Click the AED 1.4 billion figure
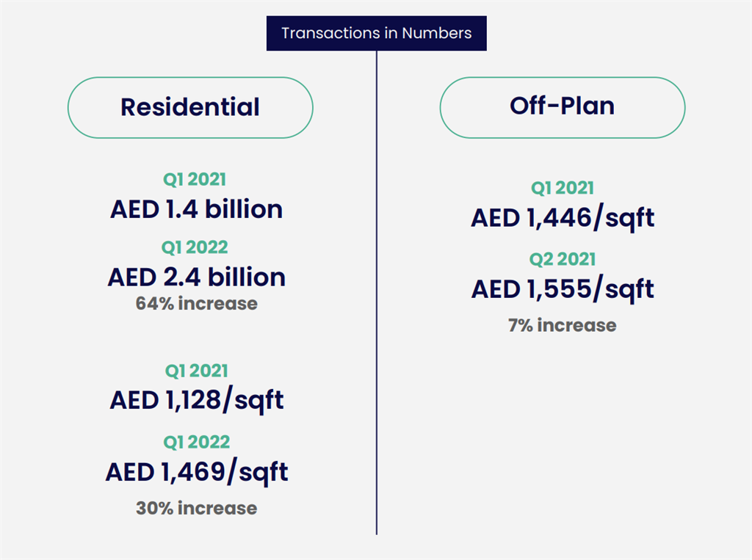The width and height of the screenshot is (752, 560). [197, 209]
